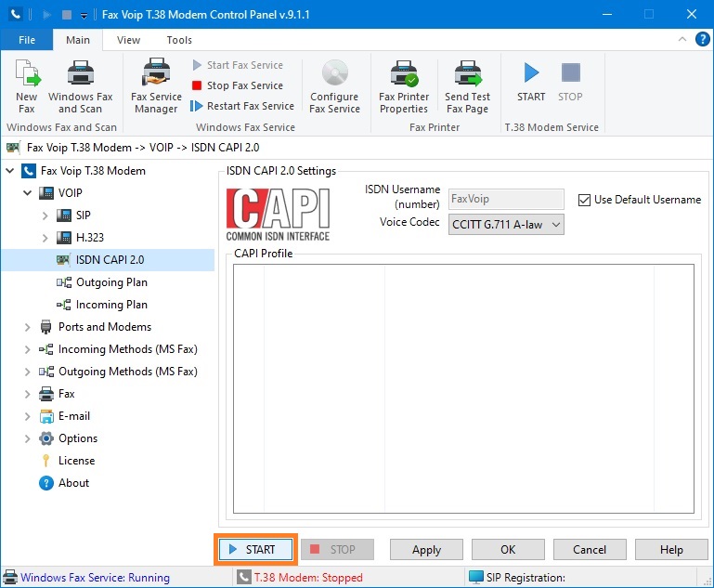Collapse the ribbon with the caret arrow

pyautogui.click(x=682, y=40)
